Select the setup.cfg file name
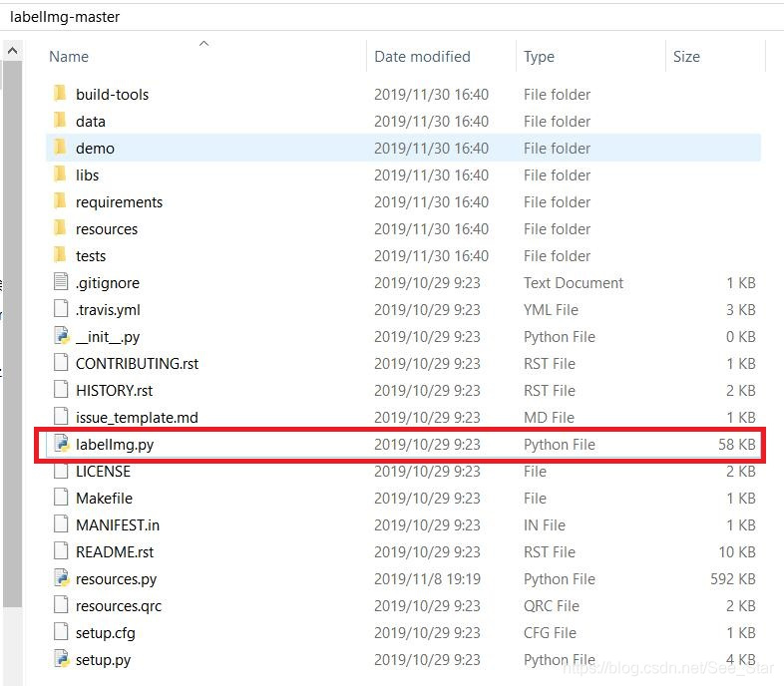This screenshot has height=686, width=784. [106, 633]
